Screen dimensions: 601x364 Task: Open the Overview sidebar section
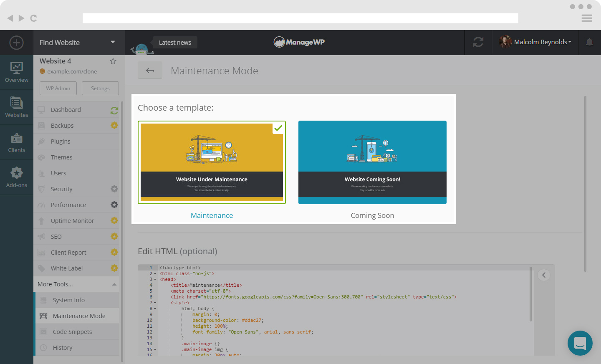(x=17, y=72)
